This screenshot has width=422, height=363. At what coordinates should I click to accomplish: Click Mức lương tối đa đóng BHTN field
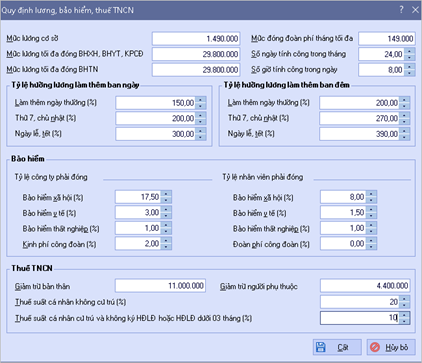(196, 70)
